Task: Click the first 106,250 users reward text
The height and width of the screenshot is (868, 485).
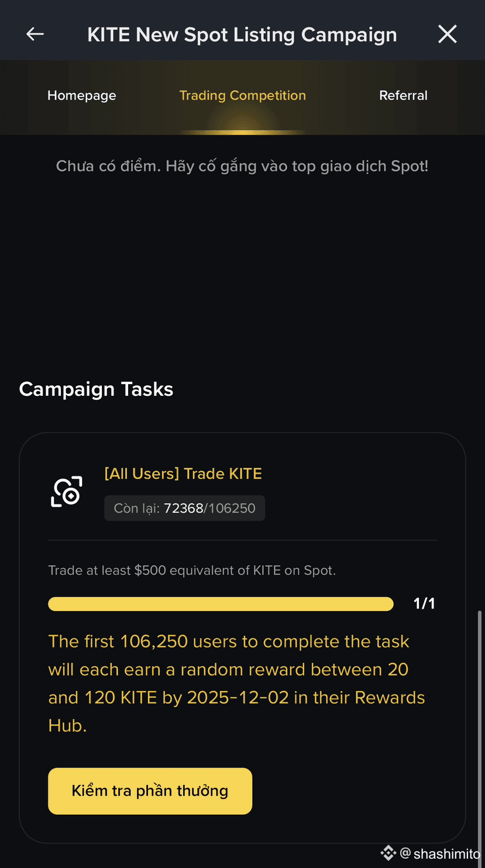Action: [x=237, y=683]
